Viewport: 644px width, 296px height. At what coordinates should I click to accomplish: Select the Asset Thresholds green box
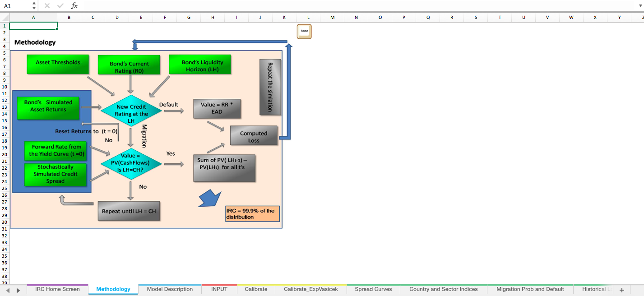(x=58, y=64)
